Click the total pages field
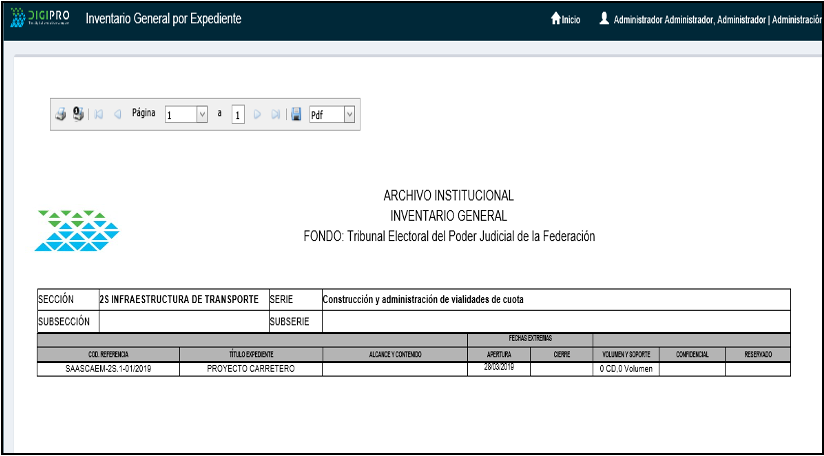The image size is (824, 456). tap(238, 115)
